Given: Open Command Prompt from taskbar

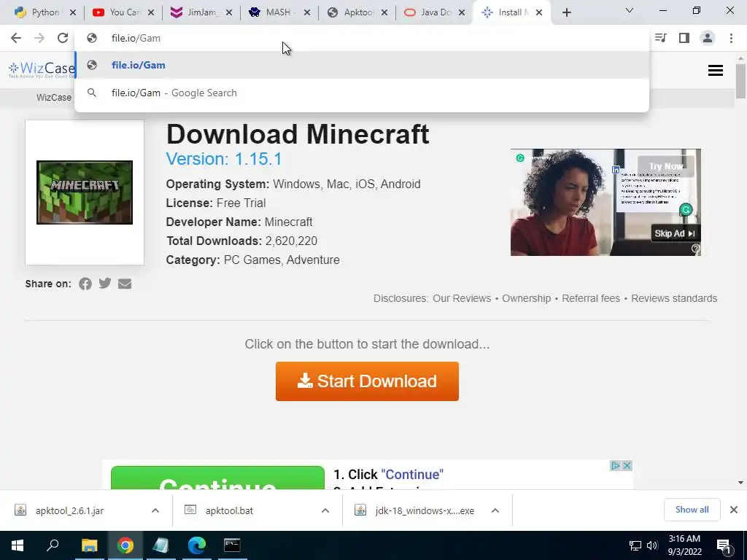Looking at the screenshot, I should (x=232, y=545).
